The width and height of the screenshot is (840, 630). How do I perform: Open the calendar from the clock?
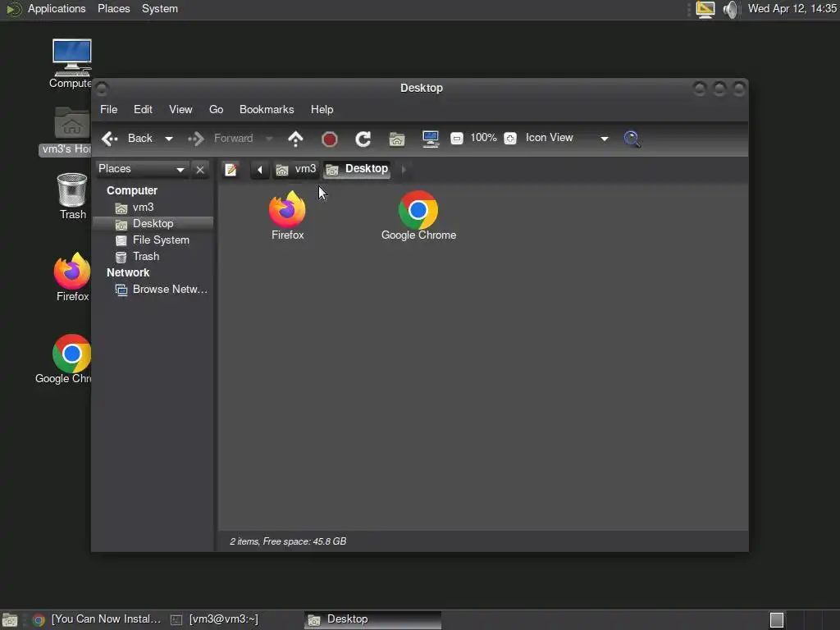click(792, 9)
